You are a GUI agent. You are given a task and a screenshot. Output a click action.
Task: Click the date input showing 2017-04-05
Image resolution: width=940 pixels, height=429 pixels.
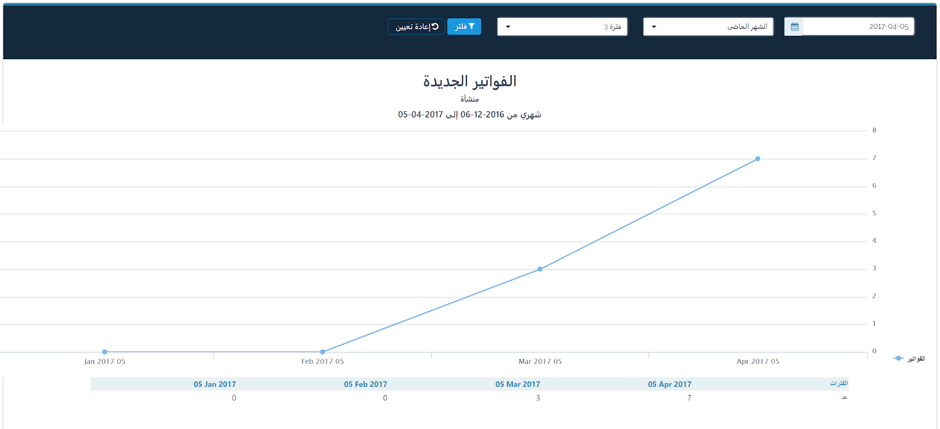(x=858, y=27)
